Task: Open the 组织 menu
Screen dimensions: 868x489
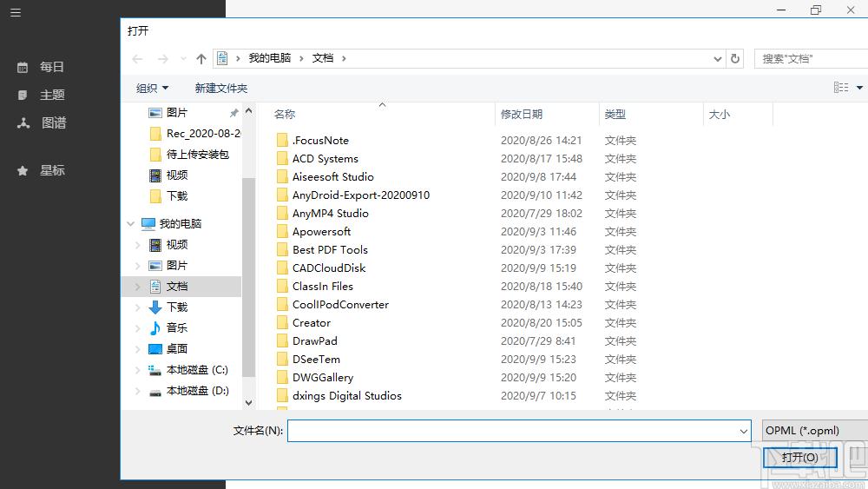Action: [x=152, y=88]
